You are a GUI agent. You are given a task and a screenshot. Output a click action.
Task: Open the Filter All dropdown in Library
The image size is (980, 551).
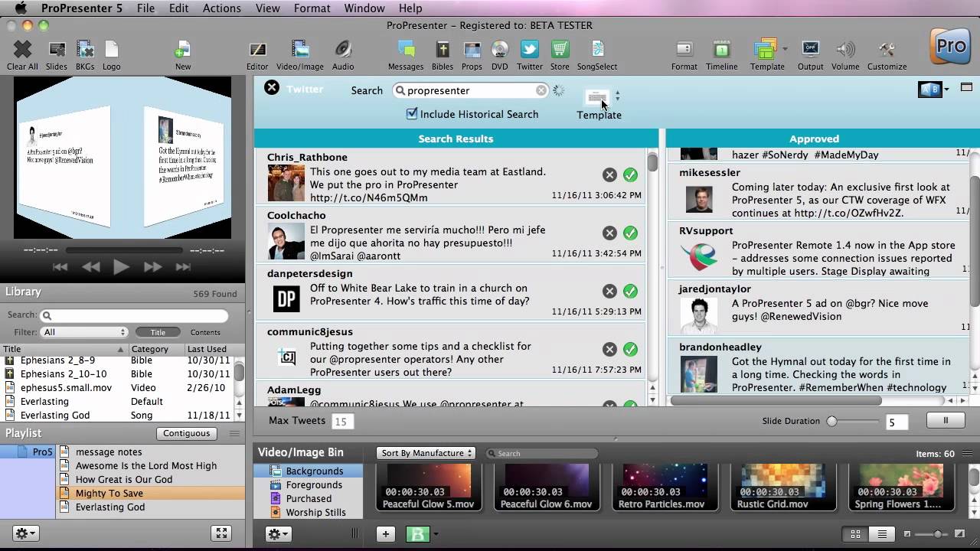click(x=84, y=332)
